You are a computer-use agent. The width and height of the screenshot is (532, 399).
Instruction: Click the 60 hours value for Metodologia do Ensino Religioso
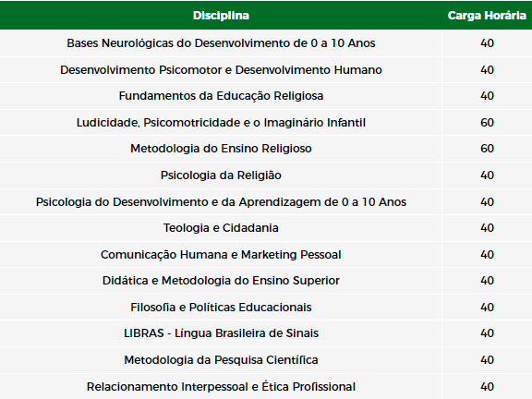(x=487, y=149)
